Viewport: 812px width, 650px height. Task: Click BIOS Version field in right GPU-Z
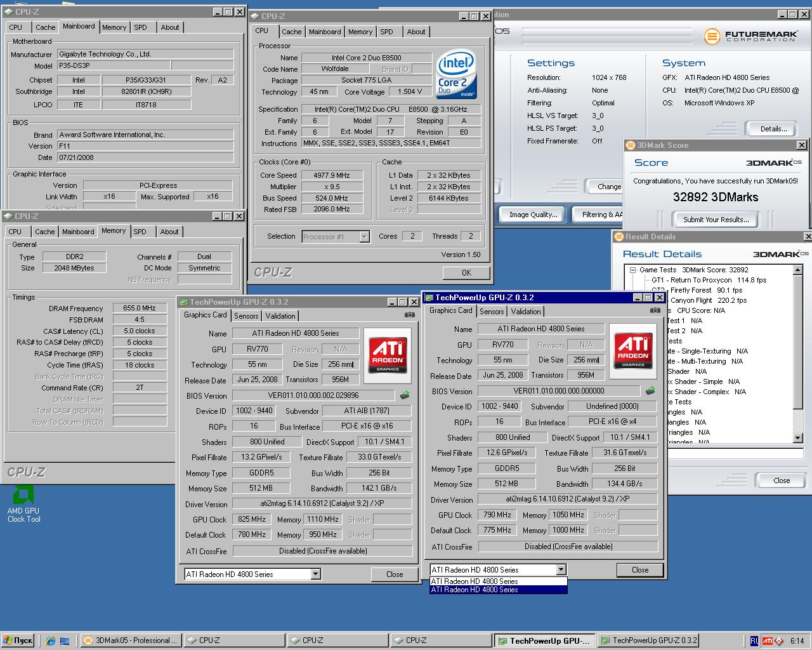click(x=559, y=391)
